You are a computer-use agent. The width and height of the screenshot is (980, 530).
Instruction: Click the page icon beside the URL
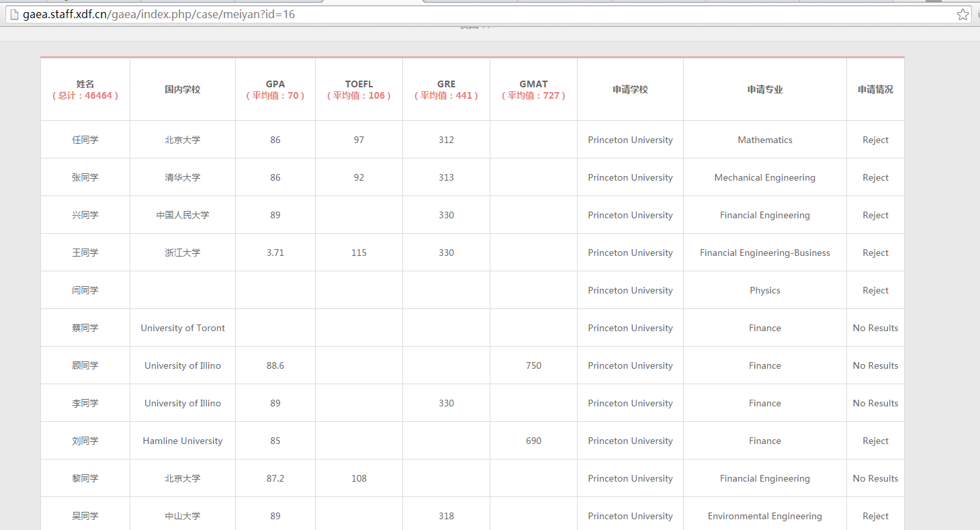[13, 14]
